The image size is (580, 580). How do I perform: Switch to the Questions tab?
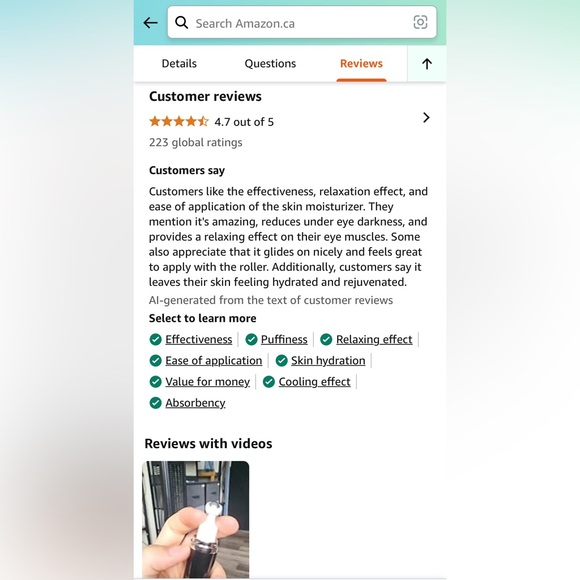point(270,64)
